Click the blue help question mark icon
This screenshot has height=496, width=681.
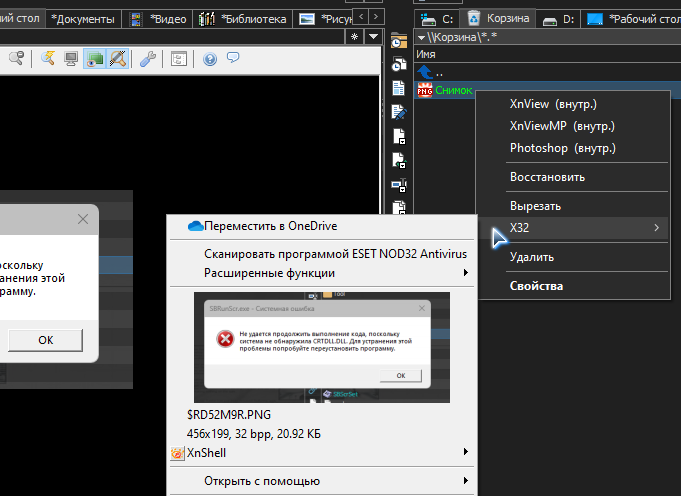point(210,59)
